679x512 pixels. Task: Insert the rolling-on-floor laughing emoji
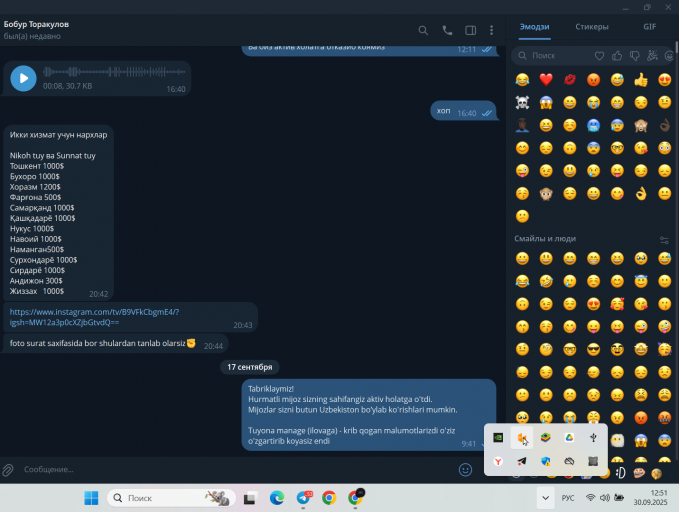546,282
